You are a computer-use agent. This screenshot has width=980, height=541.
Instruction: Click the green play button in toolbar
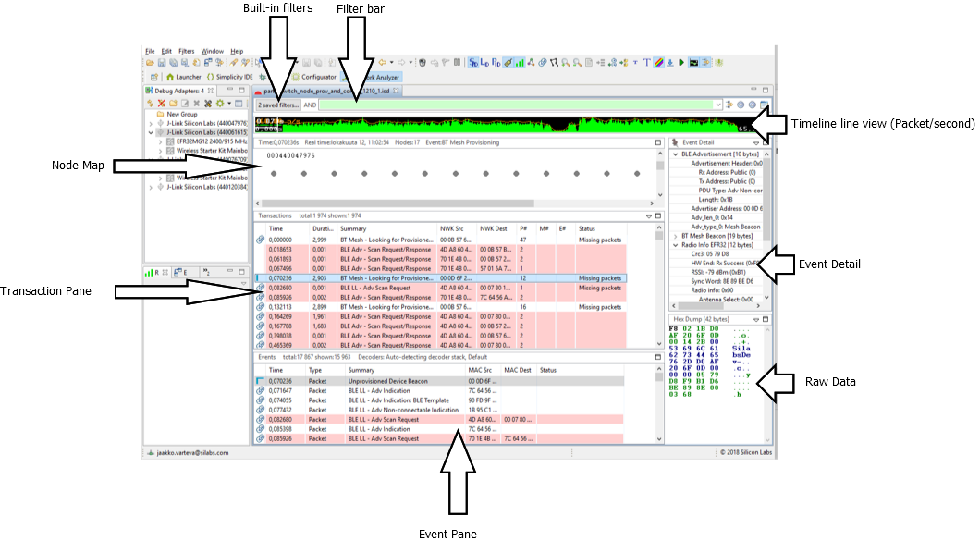[x=681, y=63]
